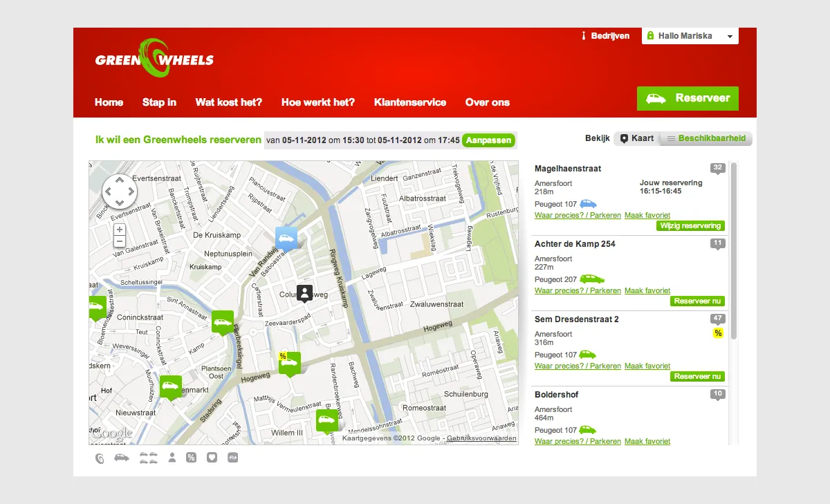Click the green Peugeot 207 car icon

pyautogui.click(x=591, y=279)
